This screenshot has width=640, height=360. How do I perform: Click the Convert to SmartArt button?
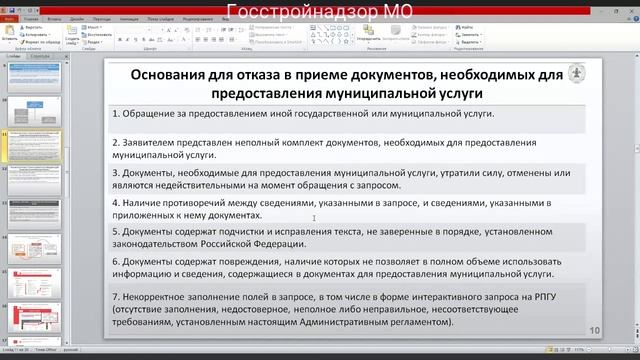tap(276, 42)
